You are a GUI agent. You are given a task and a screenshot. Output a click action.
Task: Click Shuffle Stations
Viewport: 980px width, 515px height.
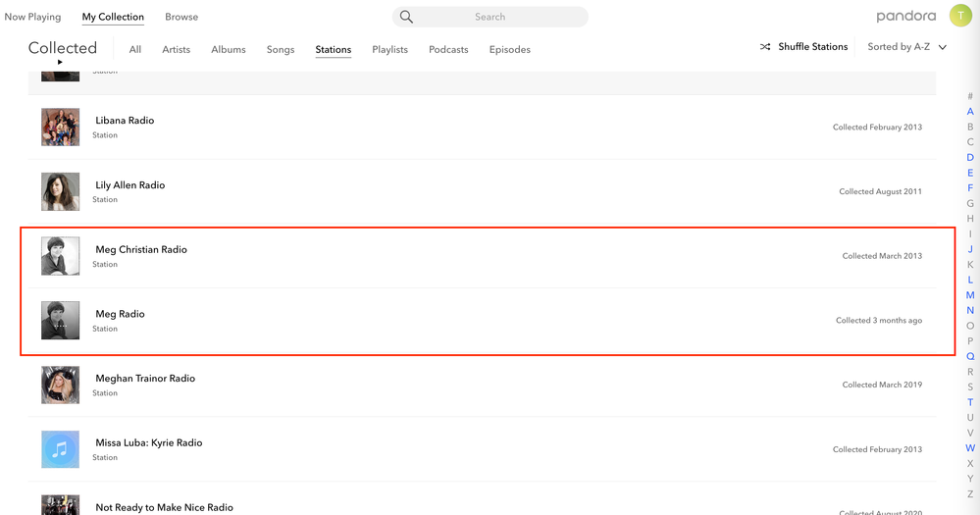(812, 47)
